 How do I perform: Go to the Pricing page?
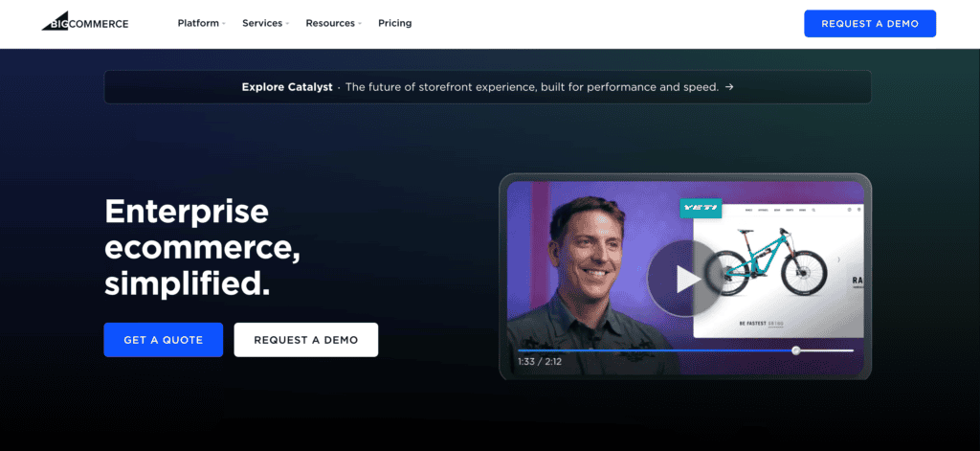click(x=394, y=23)
